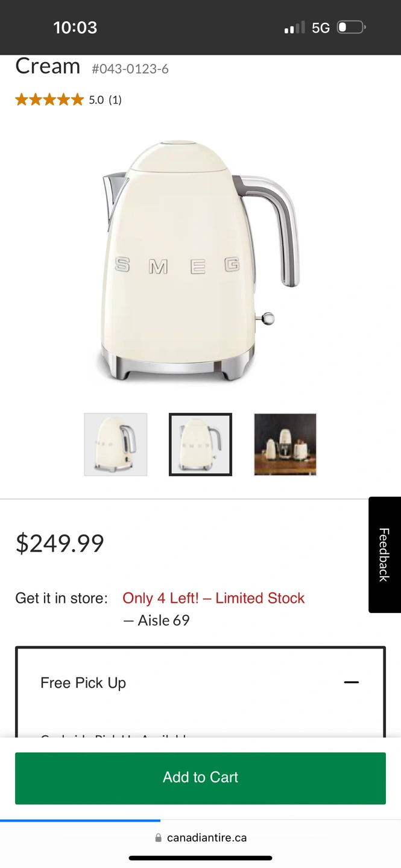Open the black Feedback side tab
Screen dimensions: 401x868
385,555
